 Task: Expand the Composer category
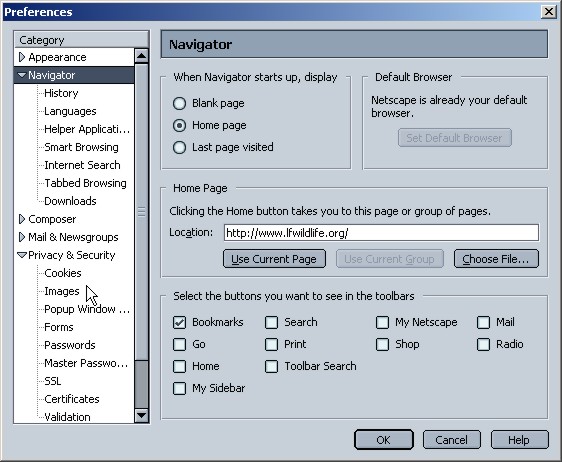pos(22,219)
